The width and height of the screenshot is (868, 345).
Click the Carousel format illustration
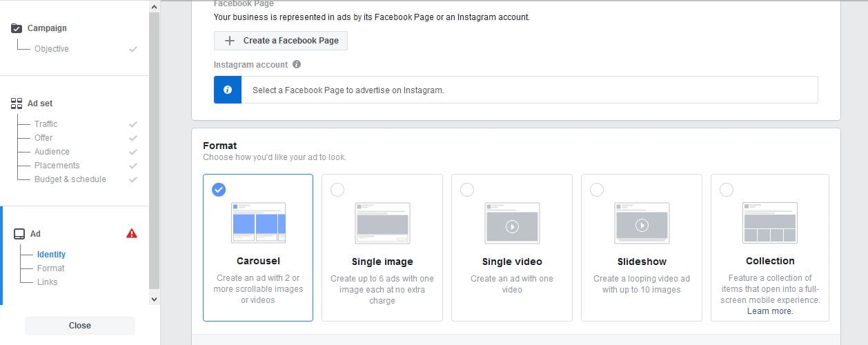click(259, 222)
